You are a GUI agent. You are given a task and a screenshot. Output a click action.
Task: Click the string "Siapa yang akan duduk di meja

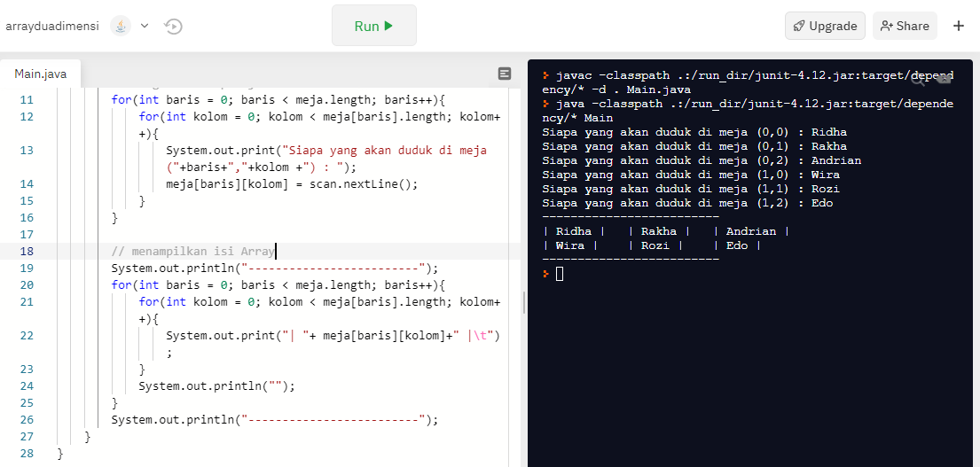click(x=384, y=151)
